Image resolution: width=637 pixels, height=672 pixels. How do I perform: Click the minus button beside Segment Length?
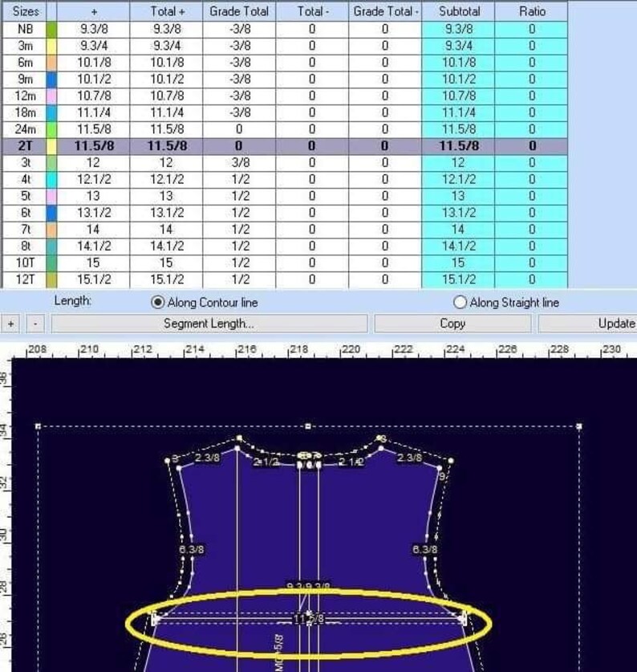35,324
